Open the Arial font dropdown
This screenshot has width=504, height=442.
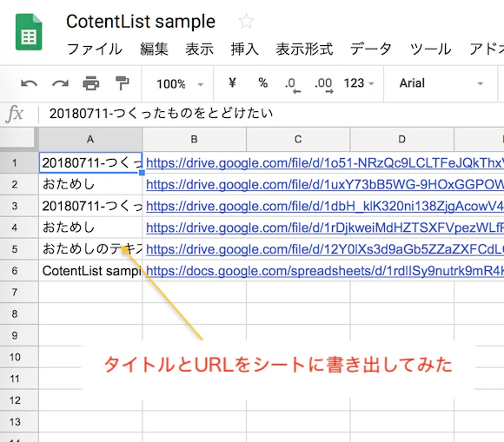441,83
